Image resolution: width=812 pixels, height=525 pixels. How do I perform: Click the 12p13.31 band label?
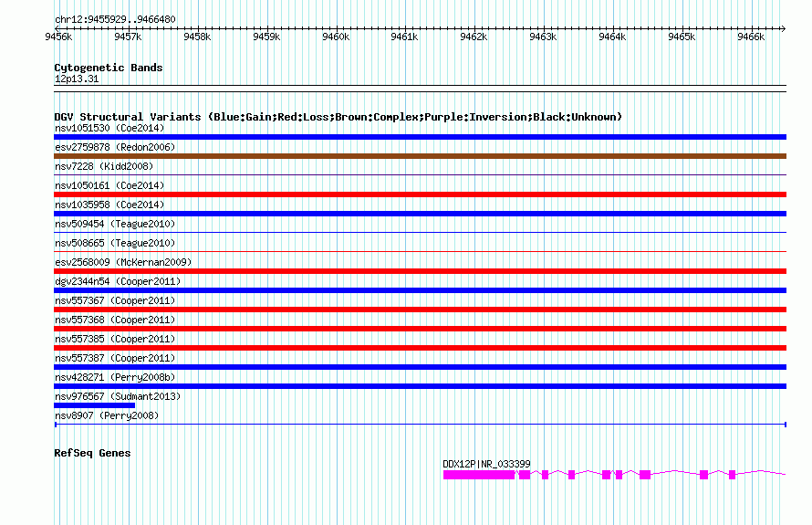tap(77, 79)
